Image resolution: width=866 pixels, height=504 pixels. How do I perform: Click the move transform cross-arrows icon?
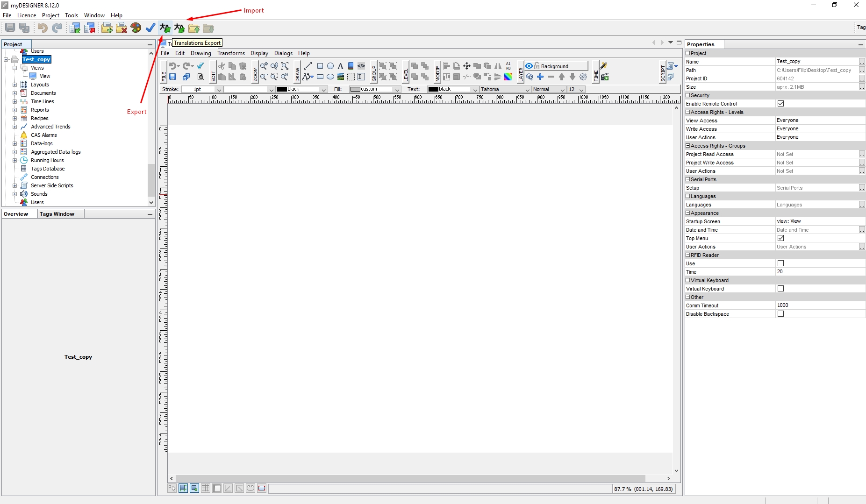click(467, 66)
